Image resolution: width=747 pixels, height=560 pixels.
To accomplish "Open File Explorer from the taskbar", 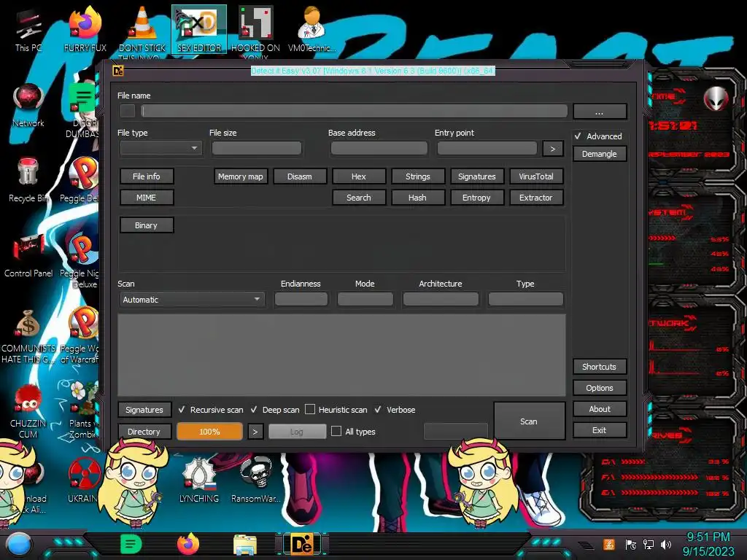I will pos(245,545).
